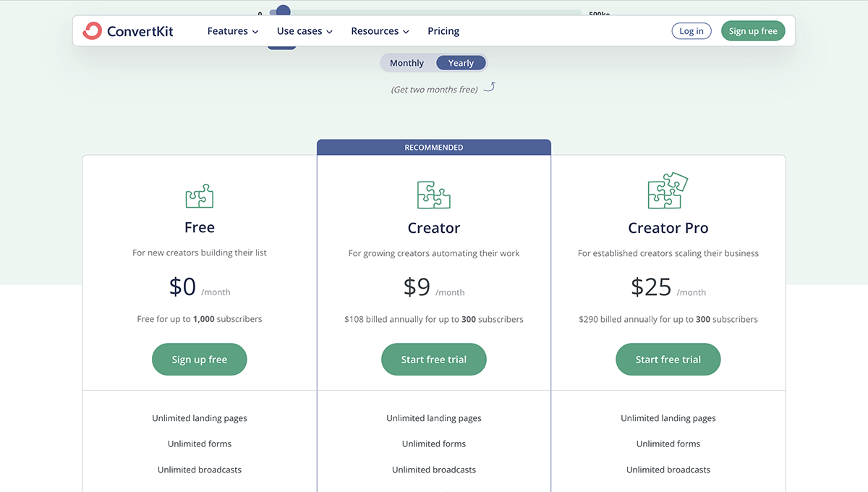Select the Yearly billing option
This screenshot has height=492, width=868.
[461, 62]
